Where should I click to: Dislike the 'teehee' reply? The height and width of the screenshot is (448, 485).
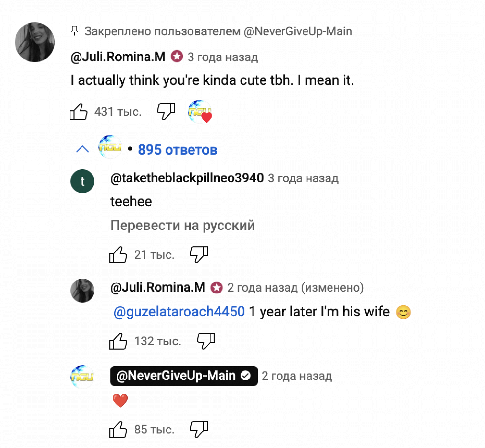click(x=199, y=255)
